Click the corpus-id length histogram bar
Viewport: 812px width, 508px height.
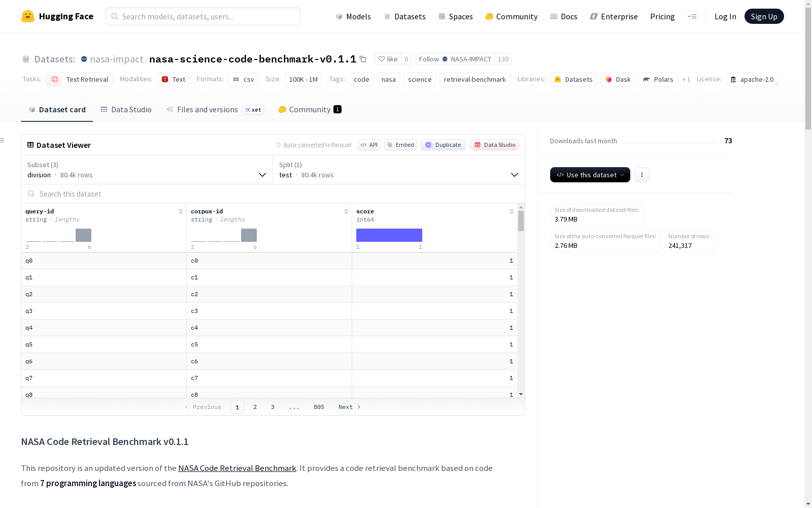[x=249, y=235]
